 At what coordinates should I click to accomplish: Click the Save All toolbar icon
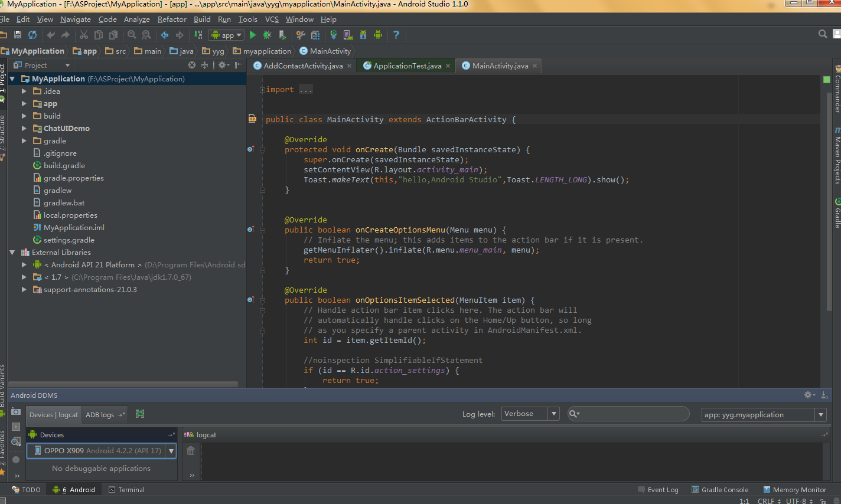click(x=18, y=35)
